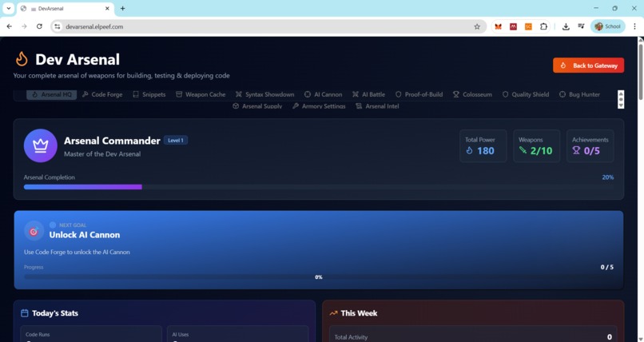
Task: Click the Unlock AI Cannon heading
Action: click(85, 235)
